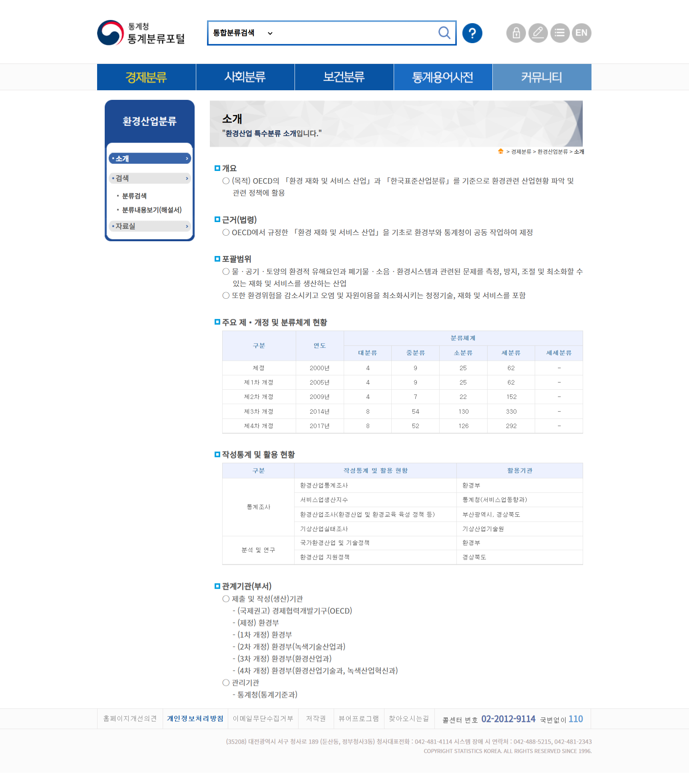689x784 pixels.
Task: Open help via question mark icon
Action: (x=472, y=33)
